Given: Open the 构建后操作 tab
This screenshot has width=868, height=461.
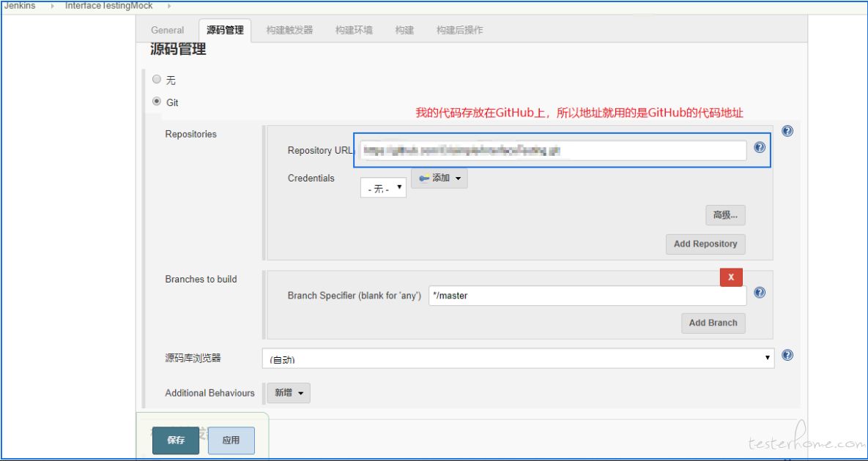Looking at the screenshot, I should coord(459,31).
